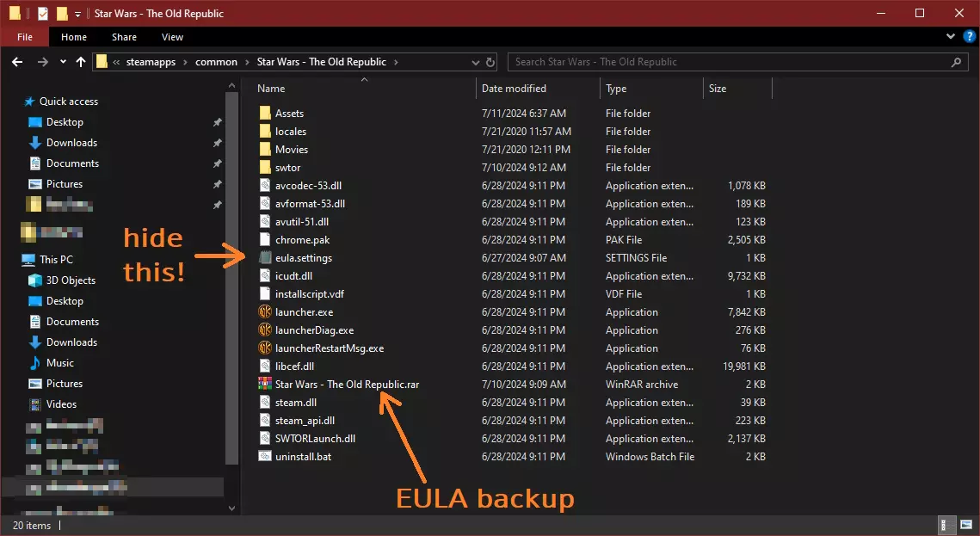Click New folder icon in title bar
980x536 pixels.
tap(62, 13)
